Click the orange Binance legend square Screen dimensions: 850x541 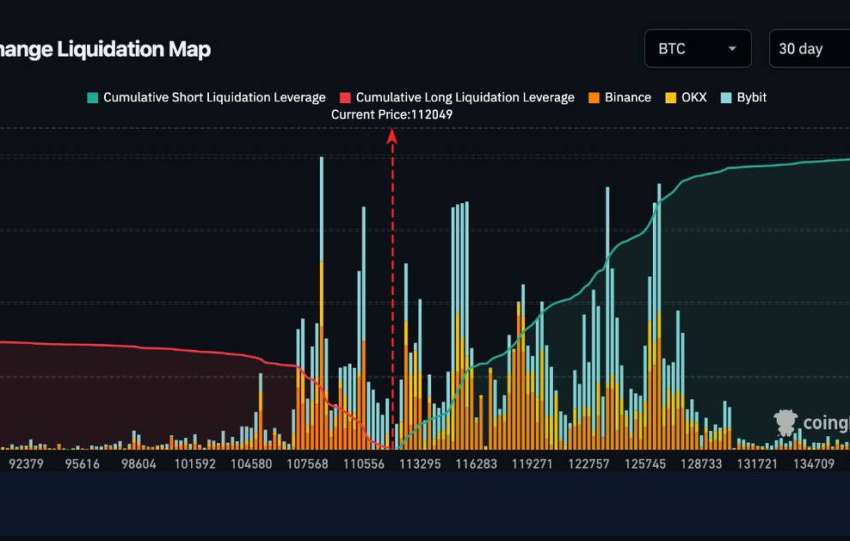(x=594, y=98)
